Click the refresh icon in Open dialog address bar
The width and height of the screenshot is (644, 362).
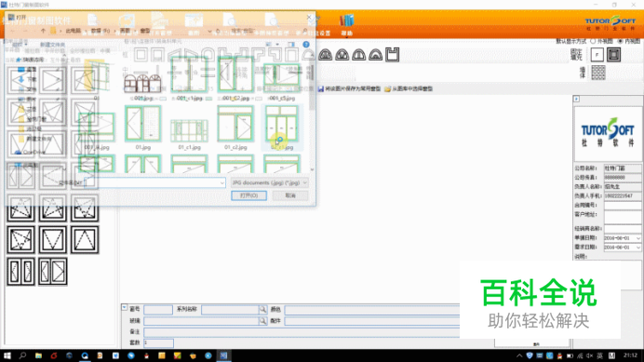coord(218,31)
